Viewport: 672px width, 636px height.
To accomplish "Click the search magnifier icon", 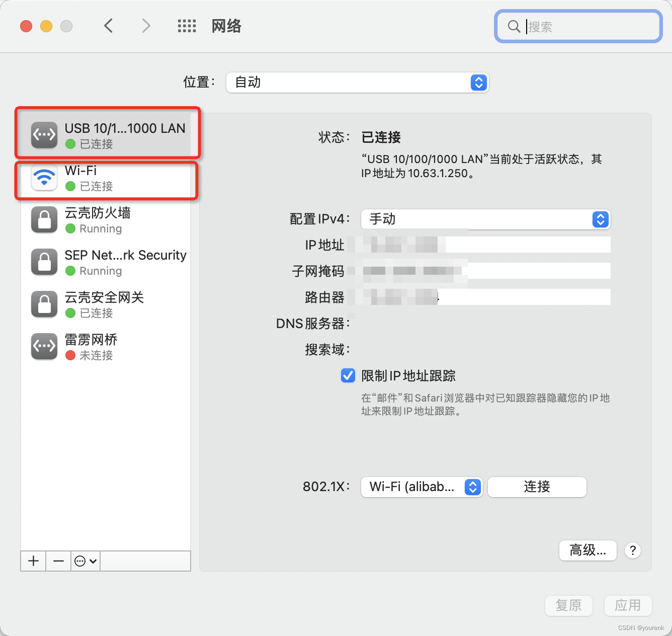I will 514,26.
